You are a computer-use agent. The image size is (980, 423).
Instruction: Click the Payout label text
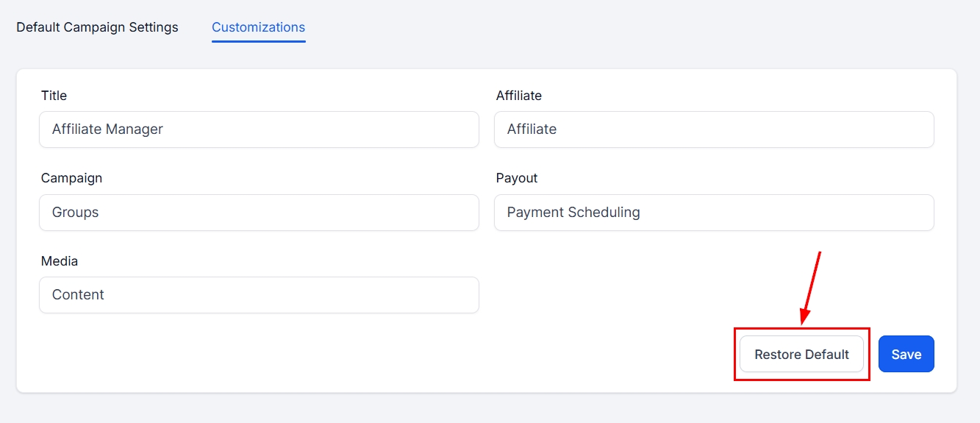[x=516, y=178]
